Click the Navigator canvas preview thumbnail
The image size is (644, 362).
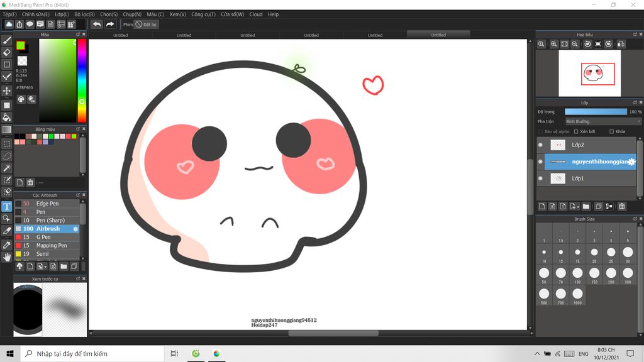pos(590,74)
